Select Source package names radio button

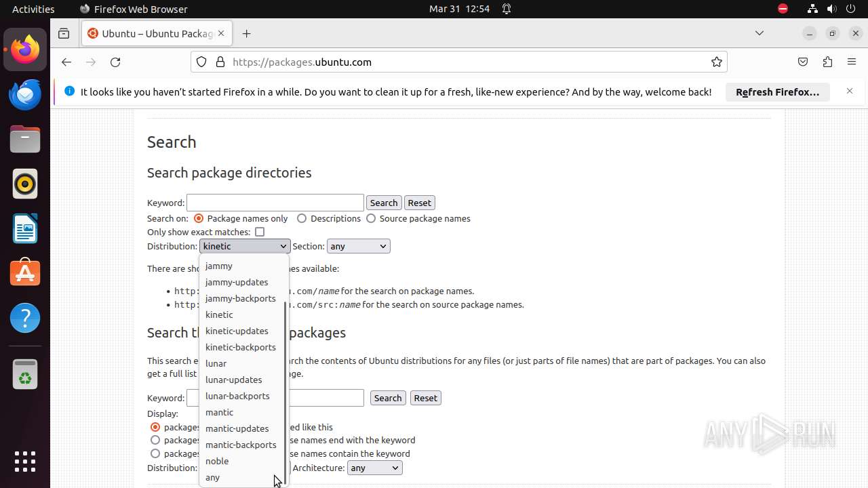[371, 218]
